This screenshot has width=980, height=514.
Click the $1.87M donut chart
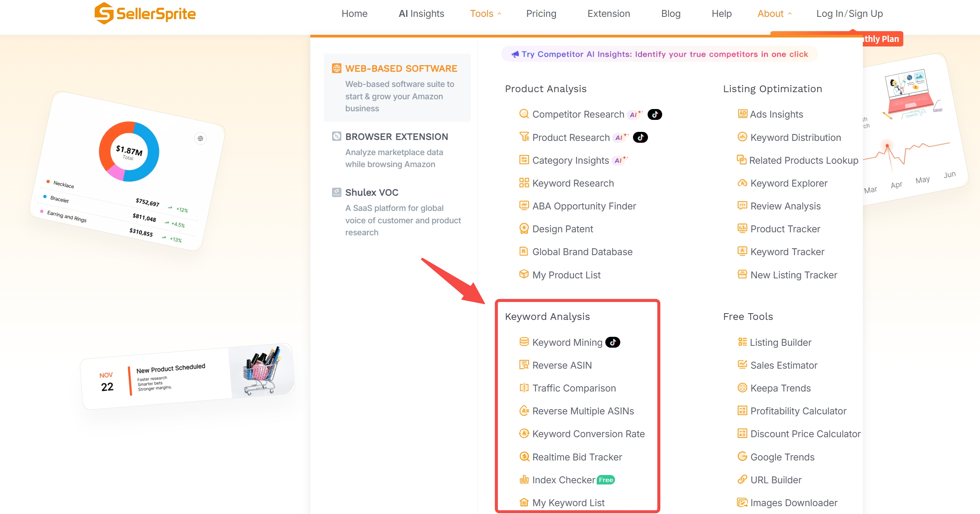point(129,151)
